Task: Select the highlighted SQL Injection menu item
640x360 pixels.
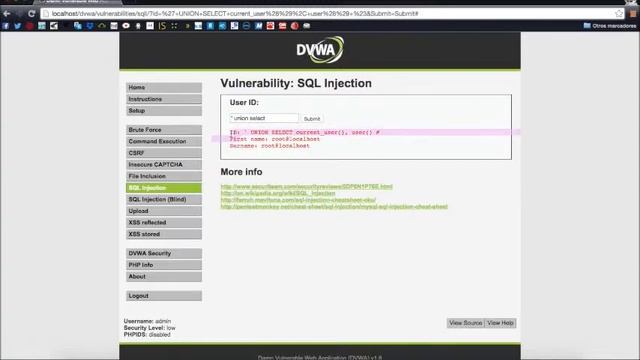Action: point(164,188)
